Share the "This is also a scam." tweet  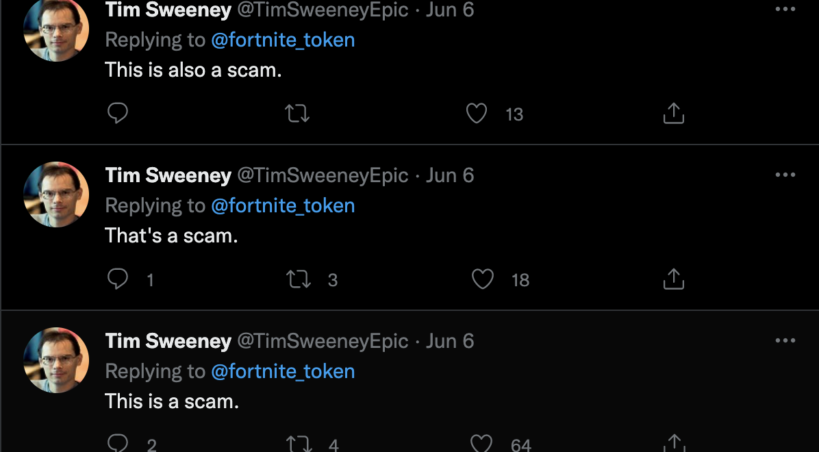(674, 113)
